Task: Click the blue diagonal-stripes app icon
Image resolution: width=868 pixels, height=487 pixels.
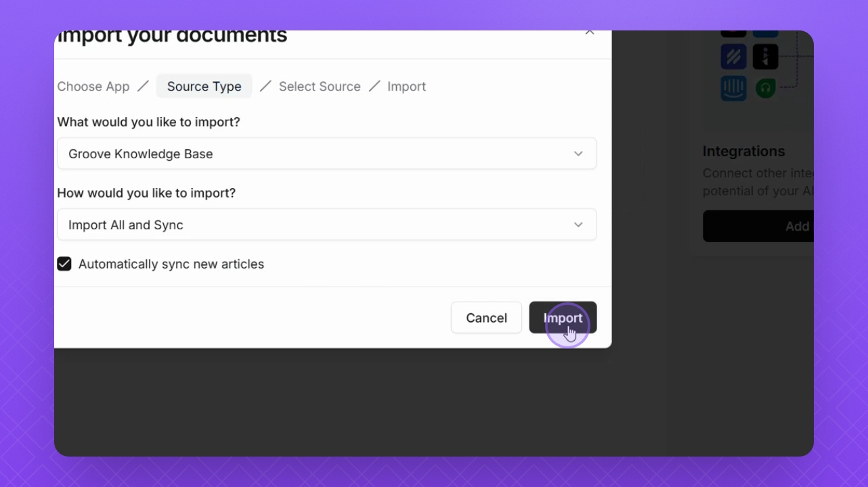Action: pos(733,57)
